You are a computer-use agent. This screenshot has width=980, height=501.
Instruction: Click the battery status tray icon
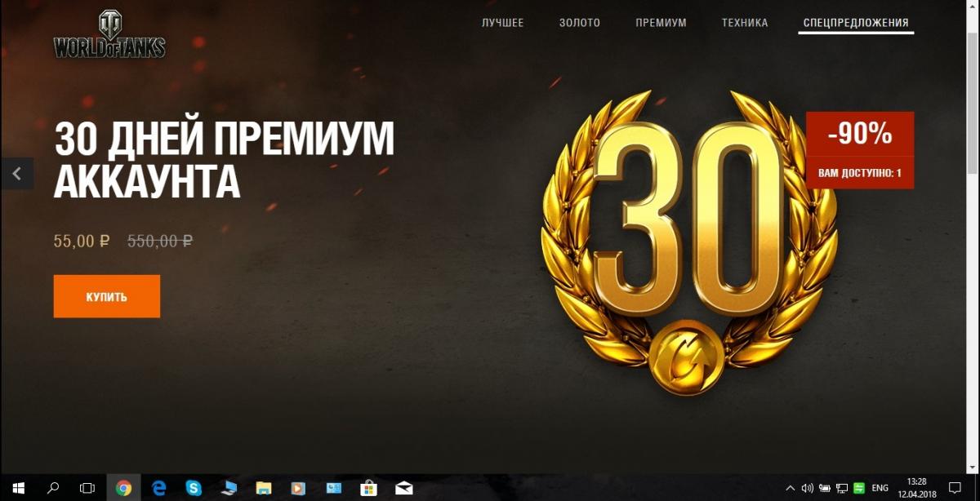coord(824,488)
